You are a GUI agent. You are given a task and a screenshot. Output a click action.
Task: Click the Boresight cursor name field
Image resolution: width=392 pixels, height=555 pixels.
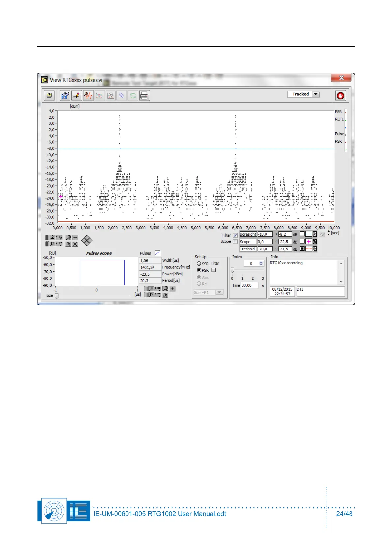(x=248, y=234)
